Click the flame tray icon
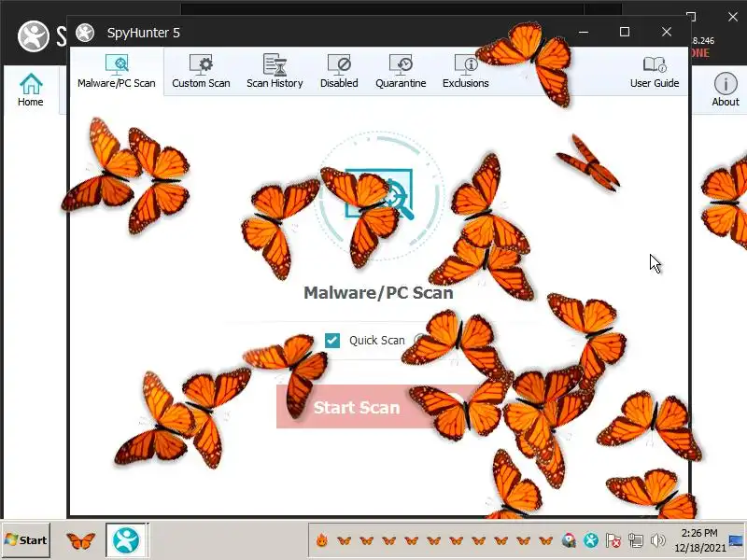The image size is (747, 560). (x=321, y=540)
